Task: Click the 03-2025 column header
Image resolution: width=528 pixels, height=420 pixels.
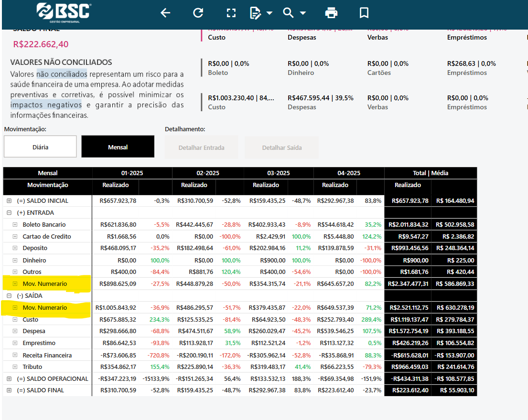Action: 279,173
